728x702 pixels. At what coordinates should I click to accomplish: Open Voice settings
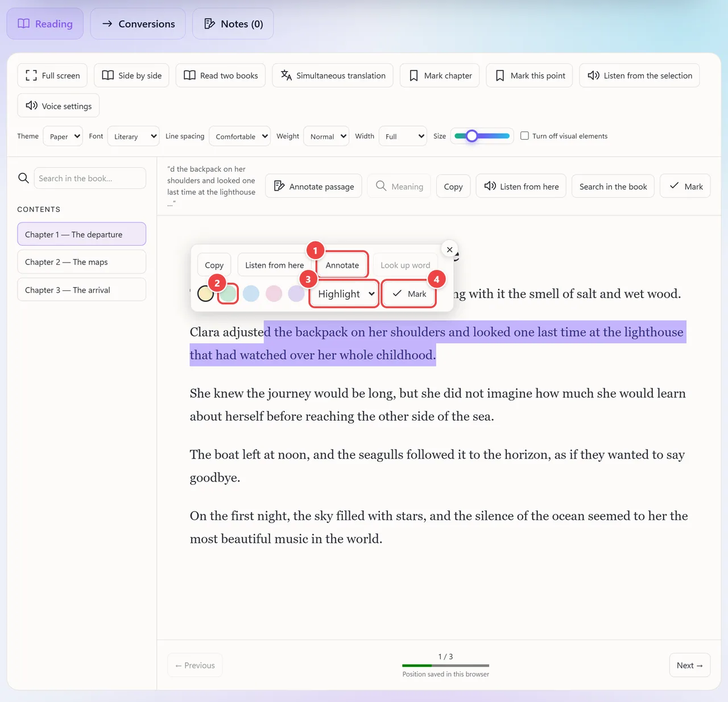coord(59,106)
